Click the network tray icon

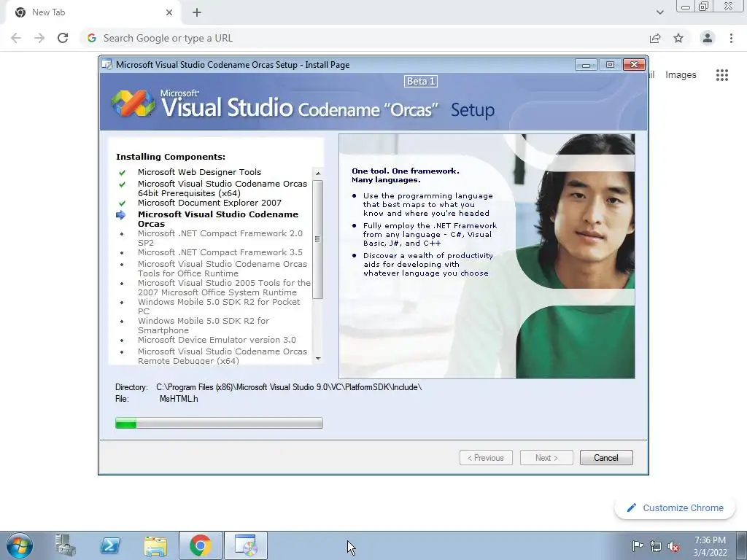coord(656,545)
